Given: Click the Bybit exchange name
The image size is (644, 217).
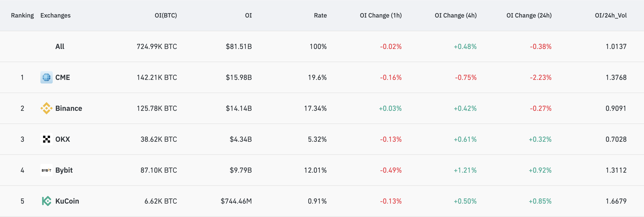Looking at the screenshot, I should [x=64, y=170].
